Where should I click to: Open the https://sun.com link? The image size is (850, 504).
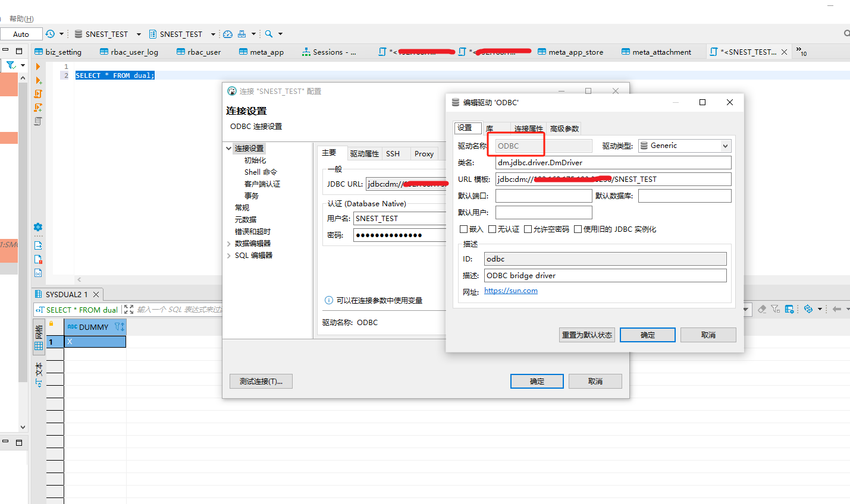click(x=510, y=291)
